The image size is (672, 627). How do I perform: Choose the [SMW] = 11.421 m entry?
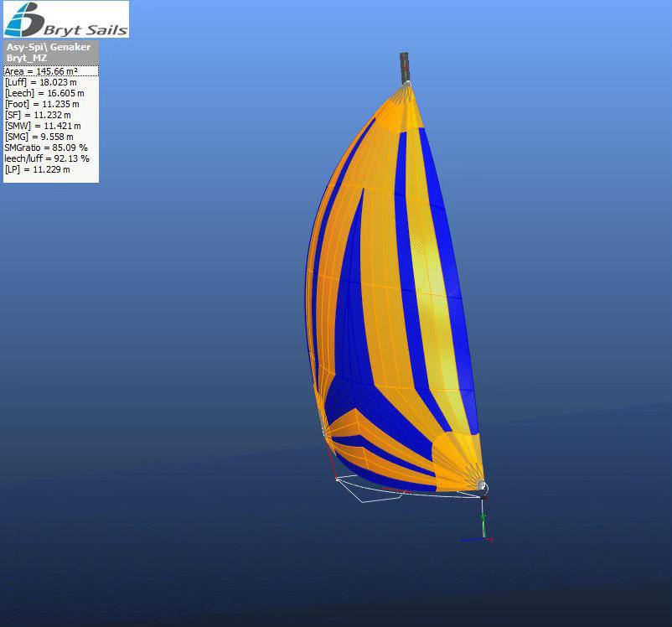tap(43, 126)
